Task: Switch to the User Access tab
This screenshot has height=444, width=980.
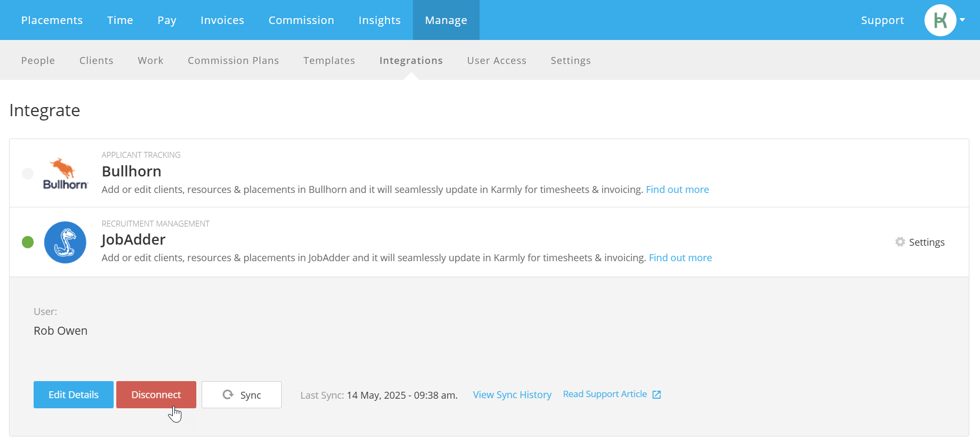Action: coord(497,61)
